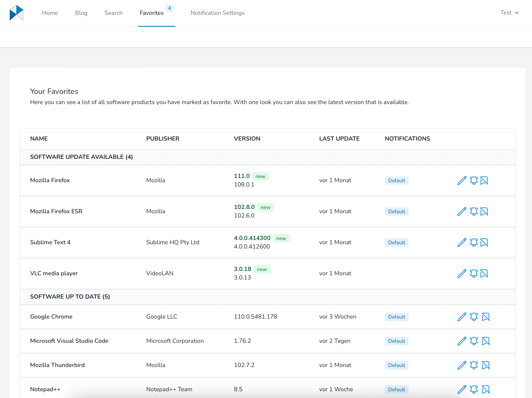Click the remove bookmark icon for Sublime Text 4
The height and width of the screenshot is (398, 532).
click(484, 242)
